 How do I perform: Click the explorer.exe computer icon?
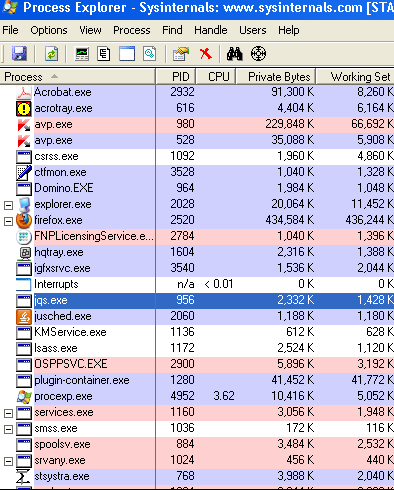tap(24, 204)
